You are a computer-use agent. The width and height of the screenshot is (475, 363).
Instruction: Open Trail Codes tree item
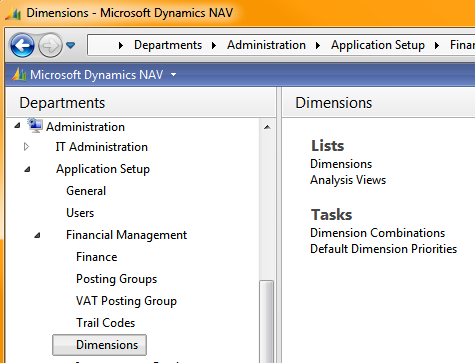click(105, 323)
